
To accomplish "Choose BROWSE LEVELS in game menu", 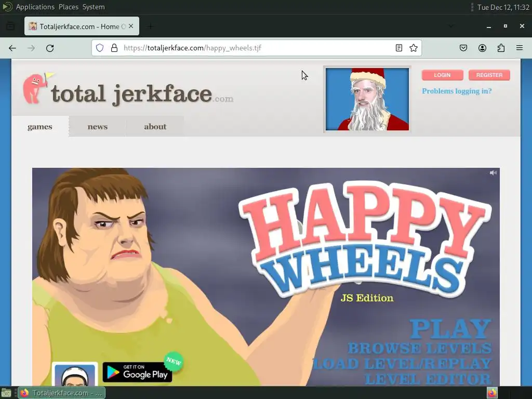I will click(420, 348).
